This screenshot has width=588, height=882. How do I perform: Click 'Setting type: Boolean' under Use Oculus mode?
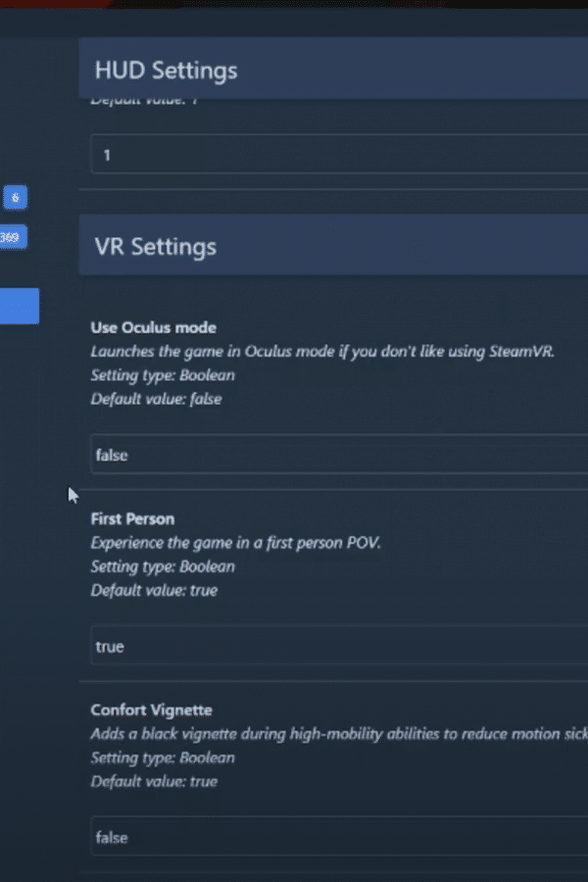pyautogui.click(x=163, y=375)
